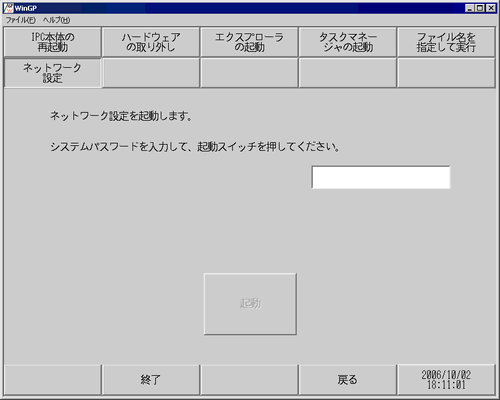The height and width of the screenshot is (400, 500).
Task: Open the ヘルプ(H) menu
Action: pos(56,20)
